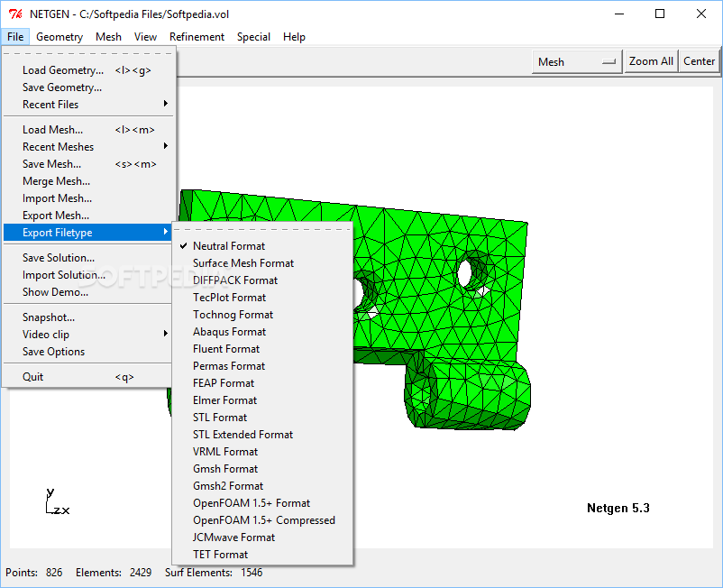Click the 'Netgen 5.3' viewport label

[618, 508]
